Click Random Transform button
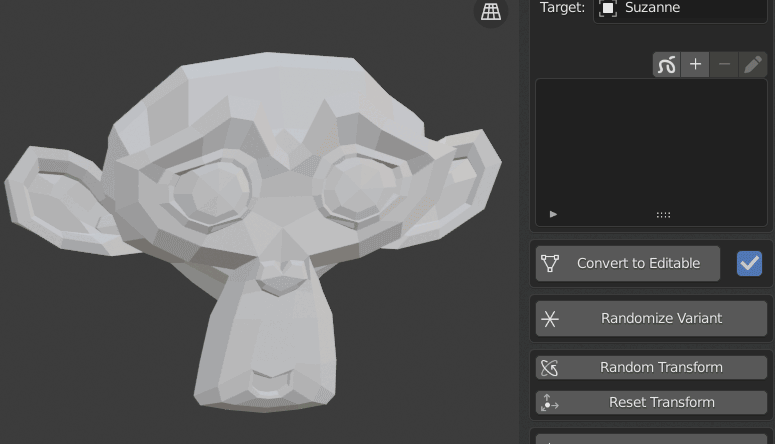The image size is (775, 444). pos(651,367)
